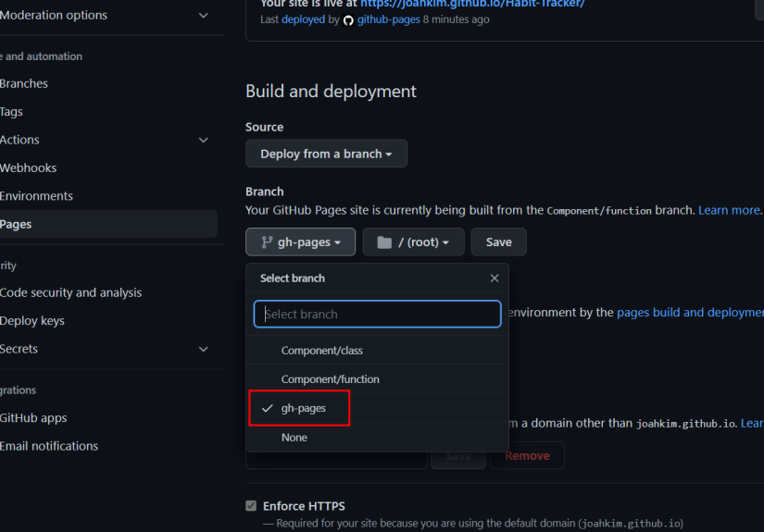
Task: Open Email notifications in the sidebar
Action: click(49, 446)
